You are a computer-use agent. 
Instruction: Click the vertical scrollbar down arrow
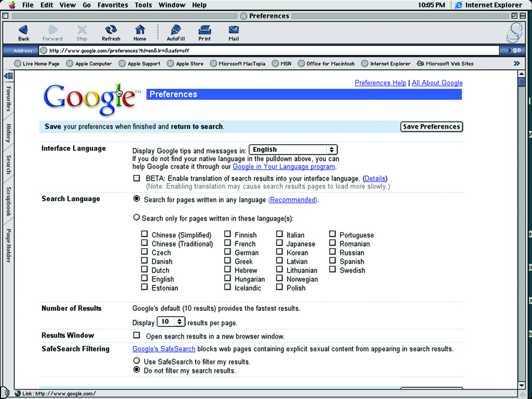coord(522,385)
